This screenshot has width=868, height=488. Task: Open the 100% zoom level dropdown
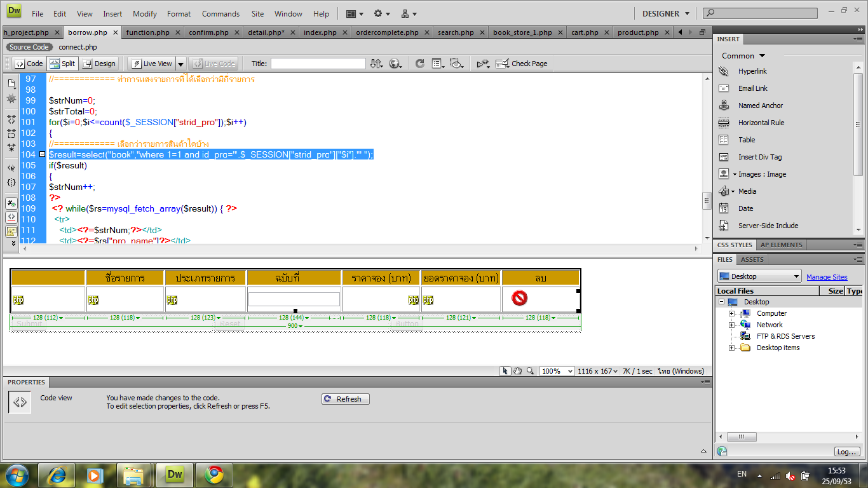point(557,371)
